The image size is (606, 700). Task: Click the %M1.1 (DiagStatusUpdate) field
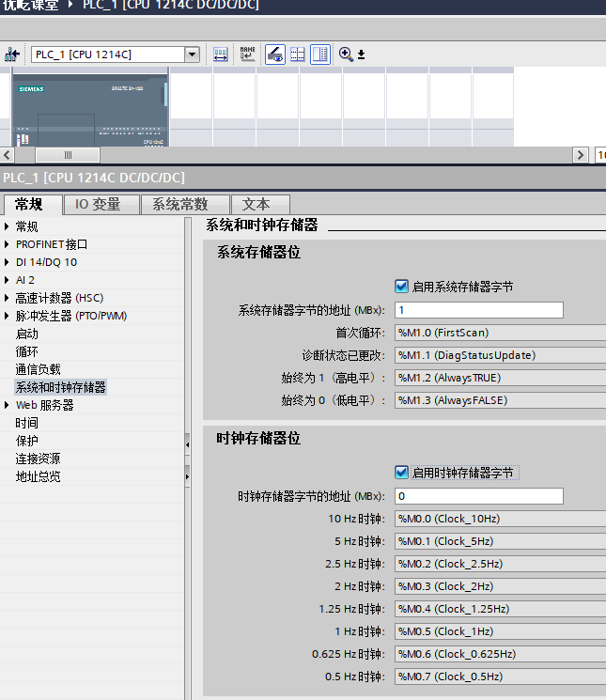click(x=500, y=355)
